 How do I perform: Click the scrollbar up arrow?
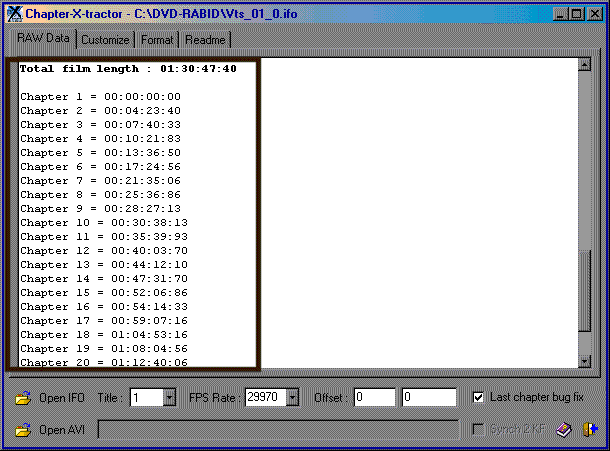click(585, 65)
